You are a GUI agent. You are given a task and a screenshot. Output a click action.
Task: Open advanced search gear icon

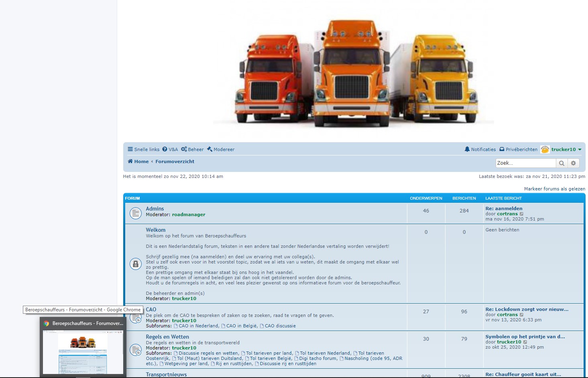pos(573,163)
